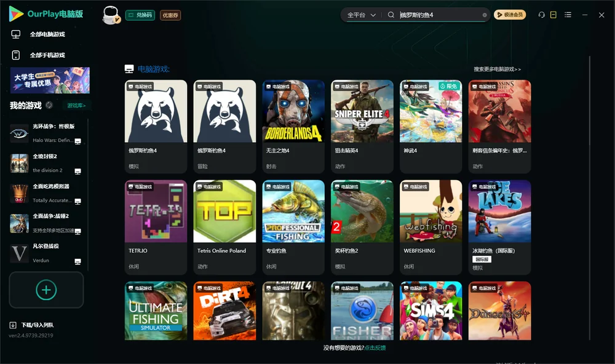Open the Fisher Online game card
The height and width of the screenshot is (364, 615).
pyautogui.click(x=362, y=311)
